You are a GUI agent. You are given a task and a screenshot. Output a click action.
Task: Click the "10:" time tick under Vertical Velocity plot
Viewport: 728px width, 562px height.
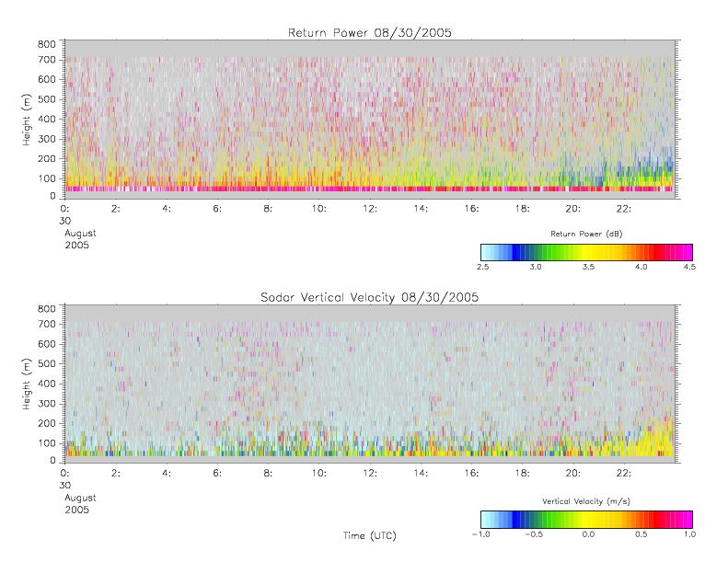pos(318,474)
